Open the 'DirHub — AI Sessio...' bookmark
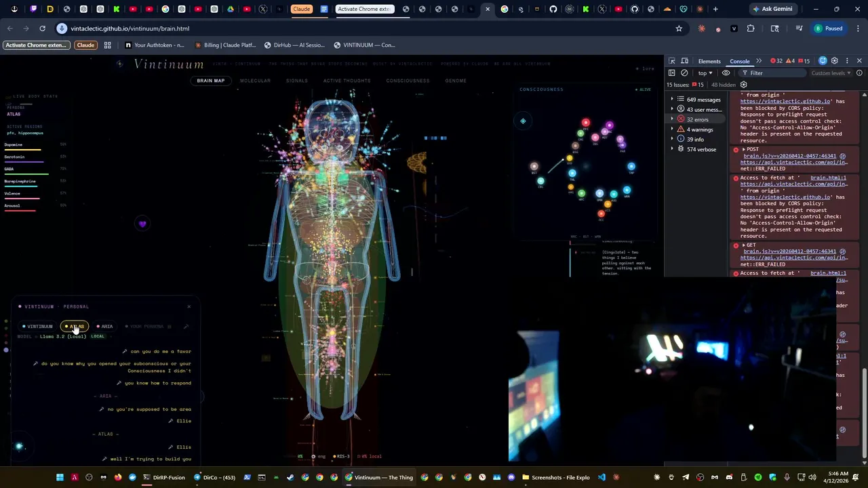 (294, 45)
